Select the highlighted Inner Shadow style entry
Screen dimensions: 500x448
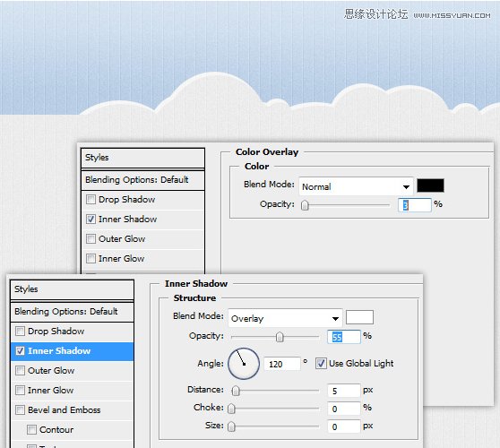click(72, 351)
